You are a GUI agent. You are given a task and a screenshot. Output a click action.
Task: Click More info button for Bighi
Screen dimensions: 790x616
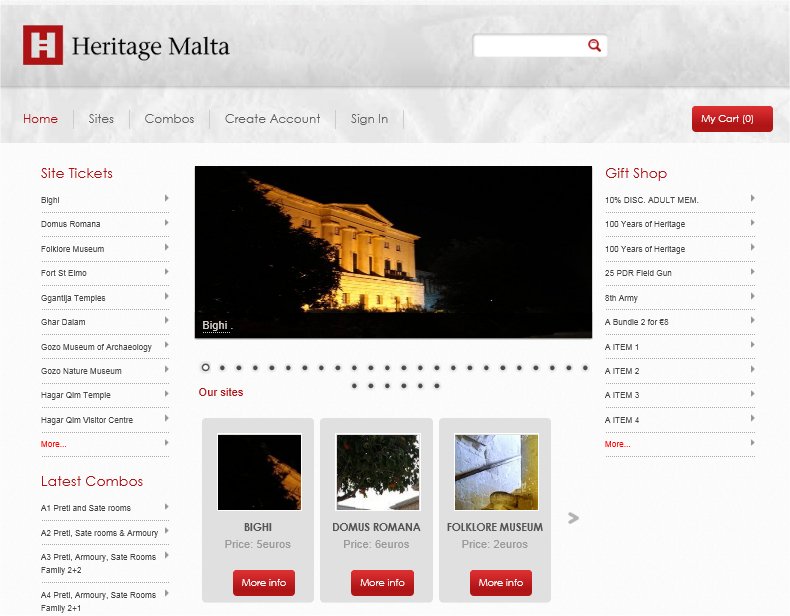[x=264, y=583]
